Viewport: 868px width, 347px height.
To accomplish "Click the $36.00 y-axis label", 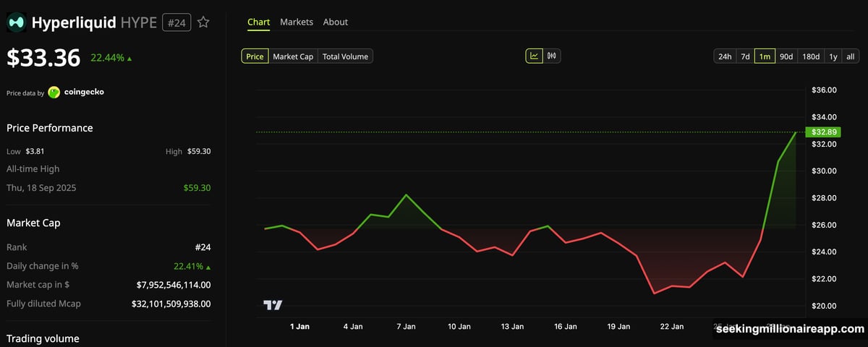I will 825,90.
